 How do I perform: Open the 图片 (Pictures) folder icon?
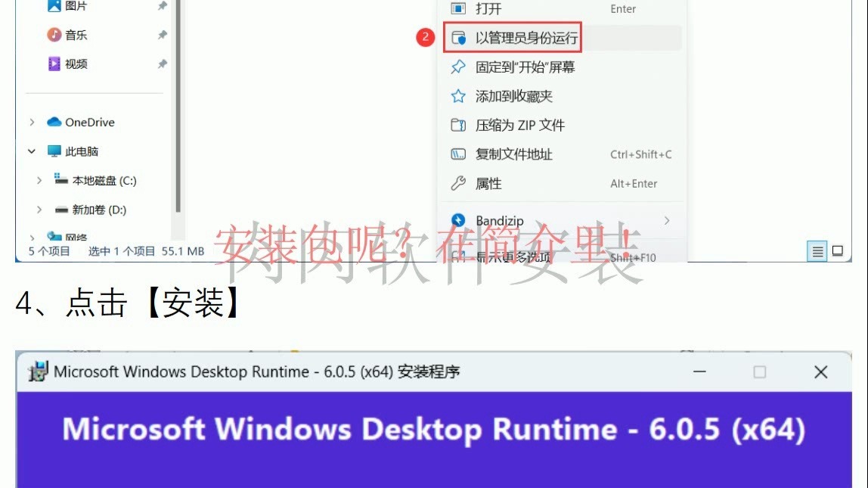point(53,5)
